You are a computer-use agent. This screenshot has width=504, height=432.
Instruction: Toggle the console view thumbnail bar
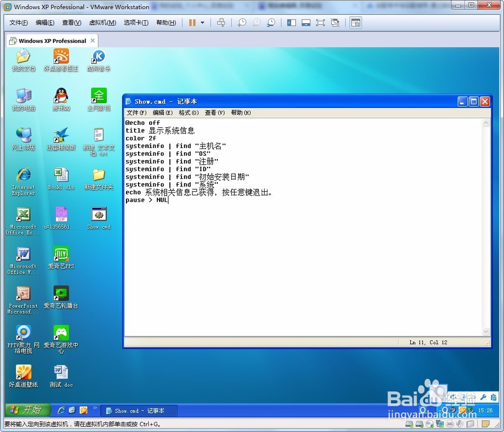tap(305, 23)
